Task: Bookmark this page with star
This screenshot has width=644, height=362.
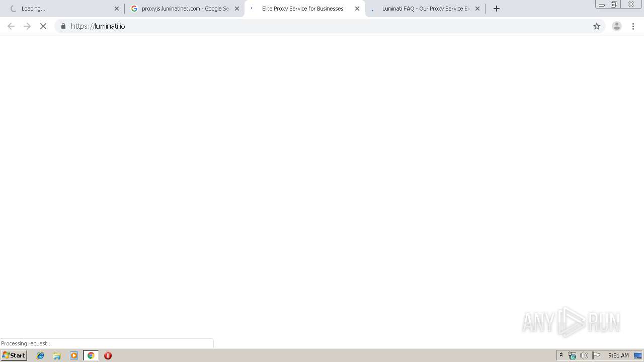Action: pos(597,26)
